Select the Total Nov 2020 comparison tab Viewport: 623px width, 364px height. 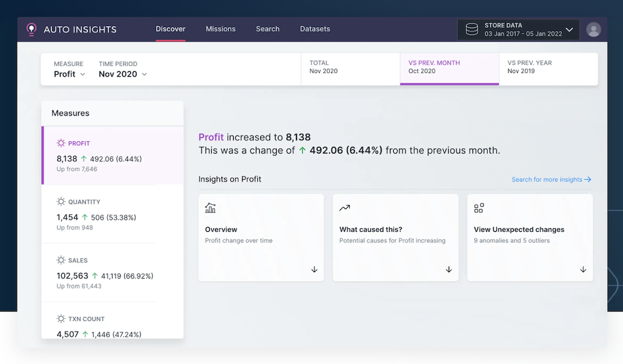(x=350, y=68)
